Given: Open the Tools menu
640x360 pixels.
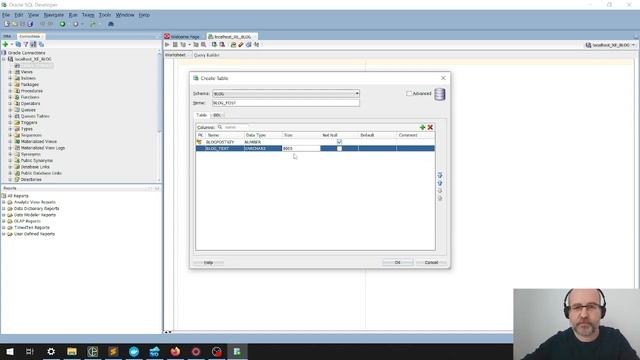Looking at the screenshot, I should 105,15.
